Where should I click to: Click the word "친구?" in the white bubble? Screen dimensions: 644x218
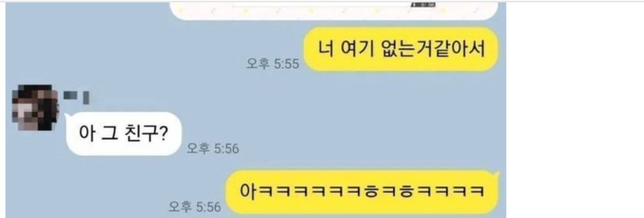[146, 133]
